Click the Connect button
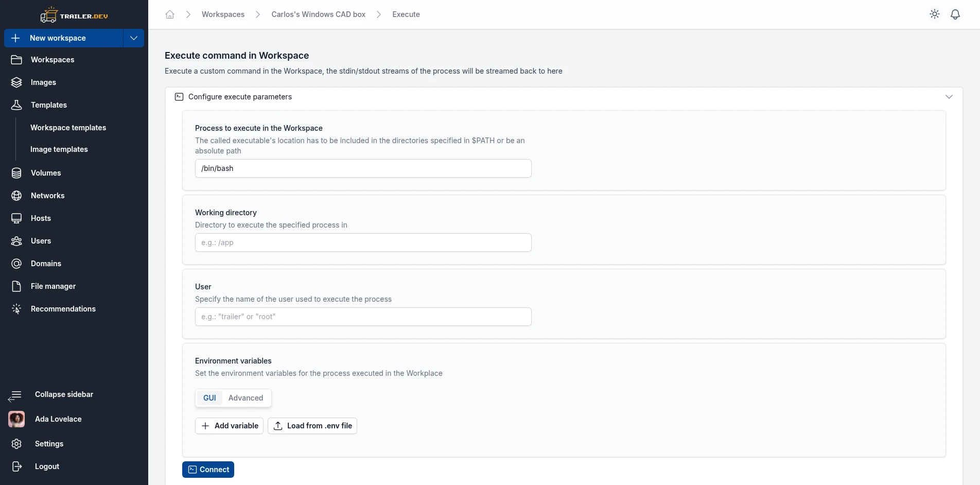 (x=208, y=470)
